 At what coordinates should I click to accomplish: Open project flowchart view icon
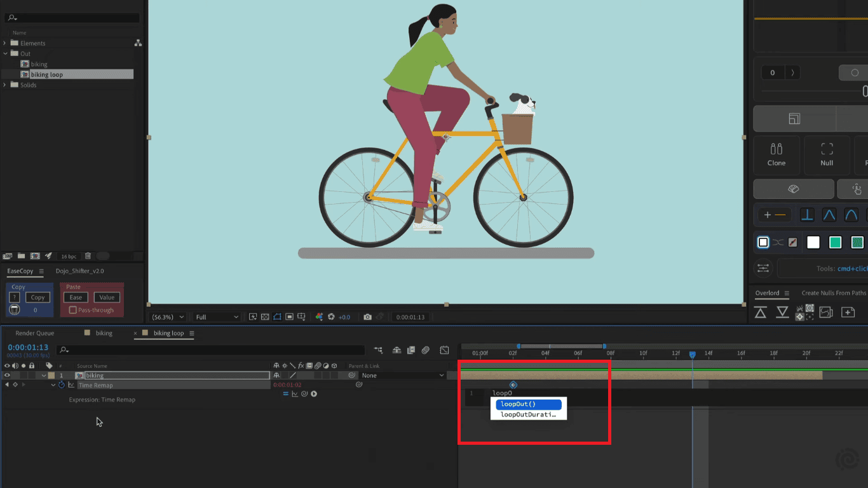138,43
